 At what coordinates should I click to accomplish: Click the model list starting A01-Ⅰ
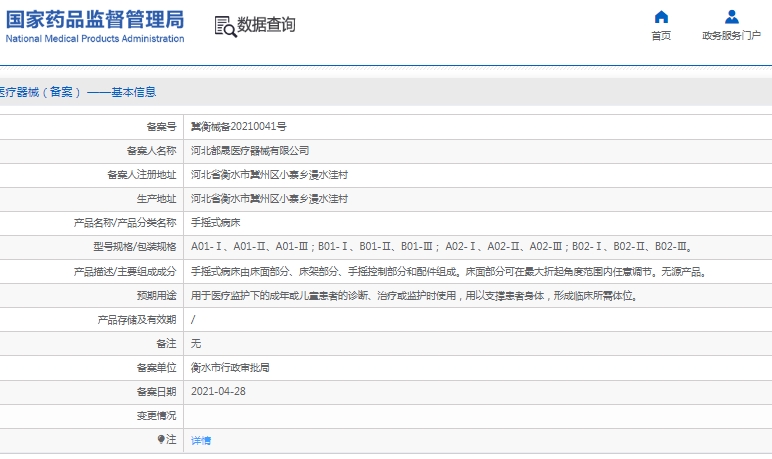442,246
